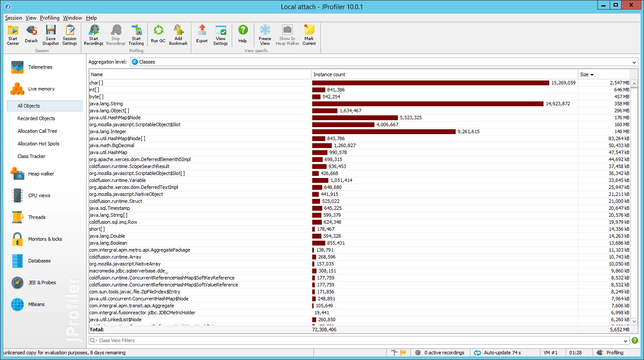644x360 pixels.
Task: Click the 0 active recordings status
Action: [440, 353]
